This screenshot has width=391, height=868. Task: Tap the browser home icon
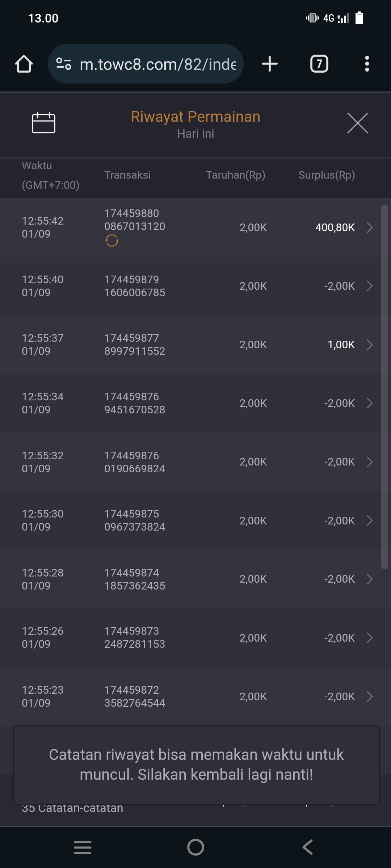point(24,64)
